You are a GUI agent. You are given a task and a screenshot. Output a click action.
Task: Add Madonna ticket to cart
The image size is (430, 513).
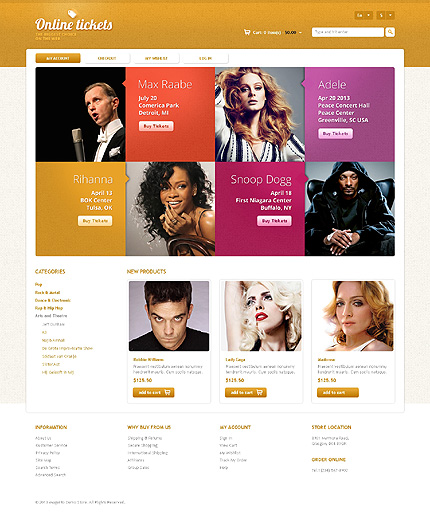click(x=338, y=392)
